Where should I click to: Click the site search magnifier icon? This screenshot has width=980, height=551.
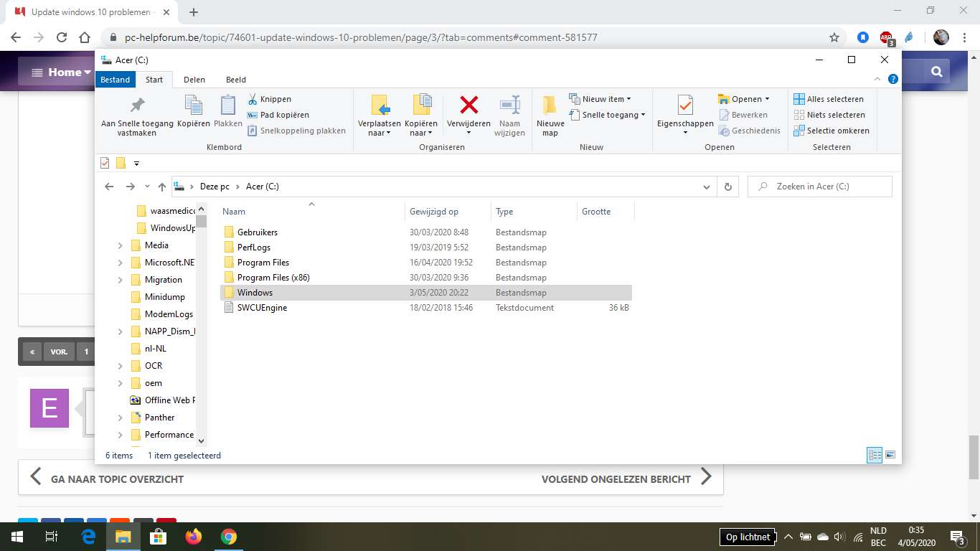click(936, 72)
